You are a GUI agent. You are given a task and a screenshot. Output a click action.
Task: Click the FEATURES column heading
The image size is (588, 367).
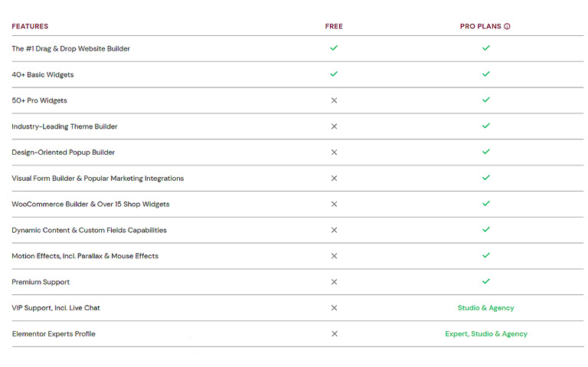[x=30, y=26]
